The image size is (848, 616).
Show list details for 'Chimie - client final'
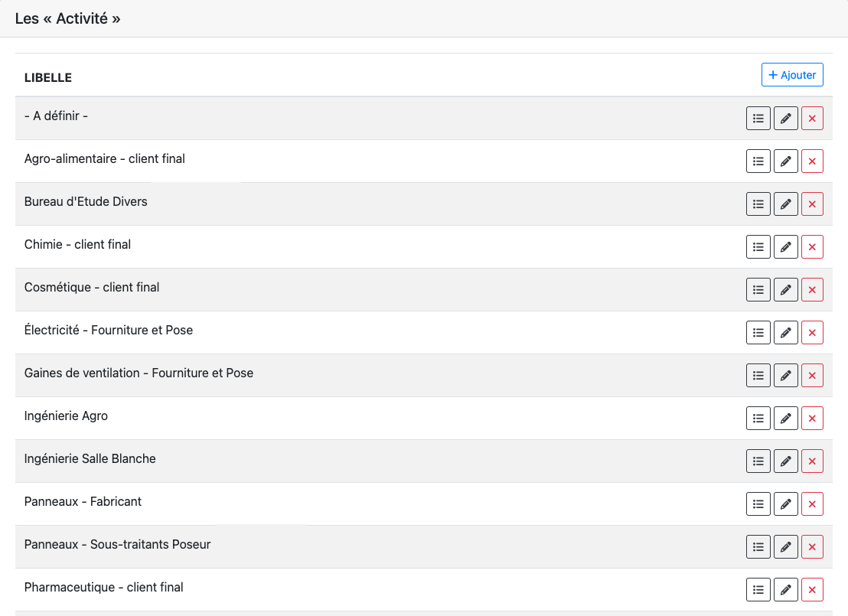tap(758, 247)
